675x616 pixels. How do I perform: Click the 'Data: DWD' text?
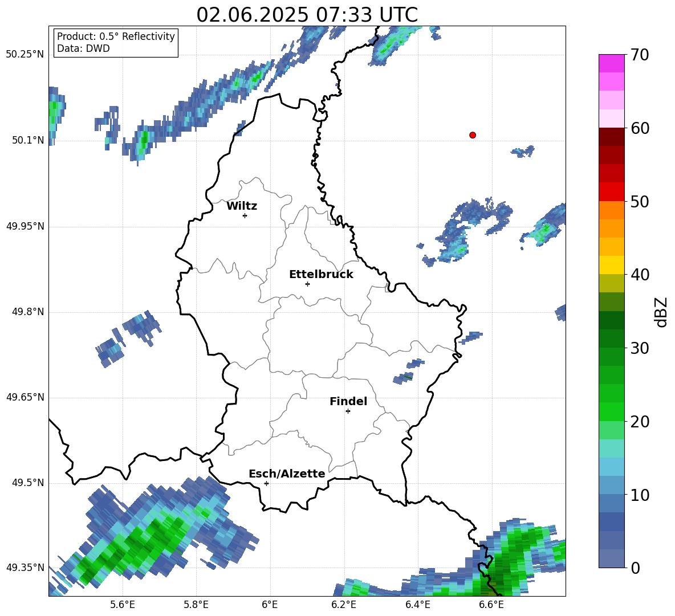(83, 48)
